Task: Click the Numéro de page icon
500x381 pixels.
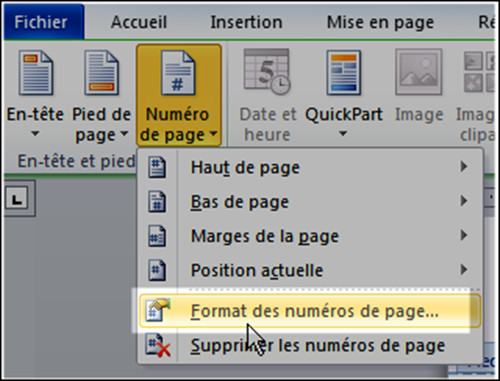Action: click(x=178, y=73)
